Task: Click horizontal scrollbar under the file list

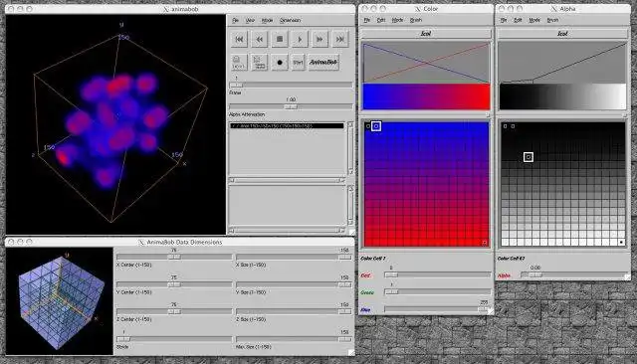Action: click(287, 180)
